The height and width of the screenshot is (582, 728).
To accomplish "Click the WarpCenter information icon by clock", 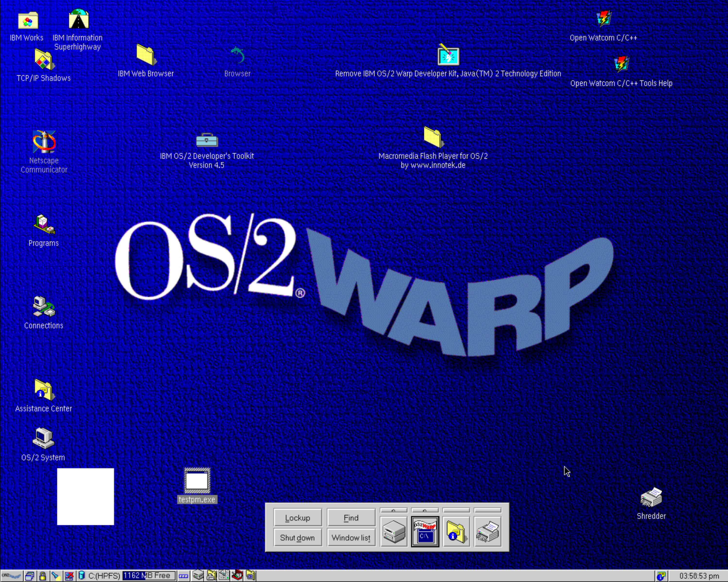I will point(661,576).
